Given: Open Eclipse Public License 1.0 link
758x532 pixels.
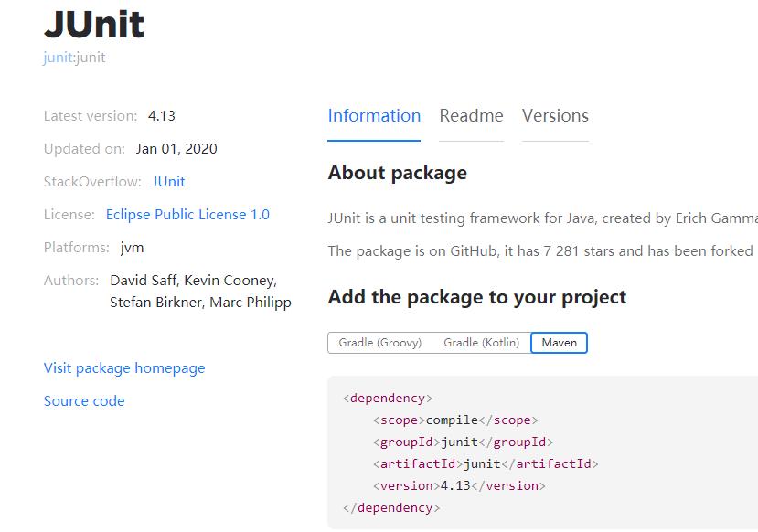Looking at the screenshot, I should click(187, 215).
